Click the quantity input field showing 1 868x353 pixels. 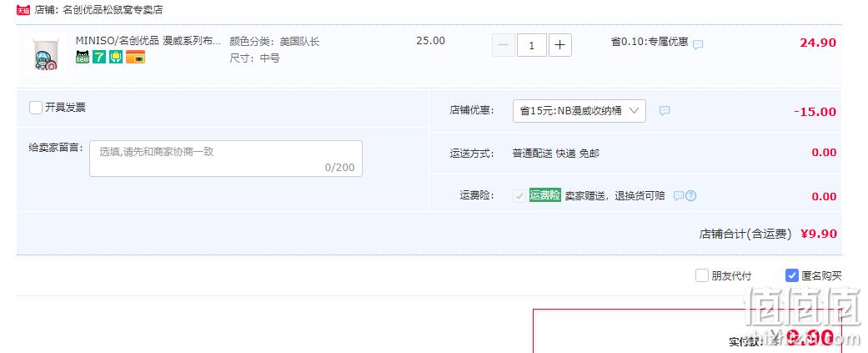pyautogui.click(x=532, y=45)
